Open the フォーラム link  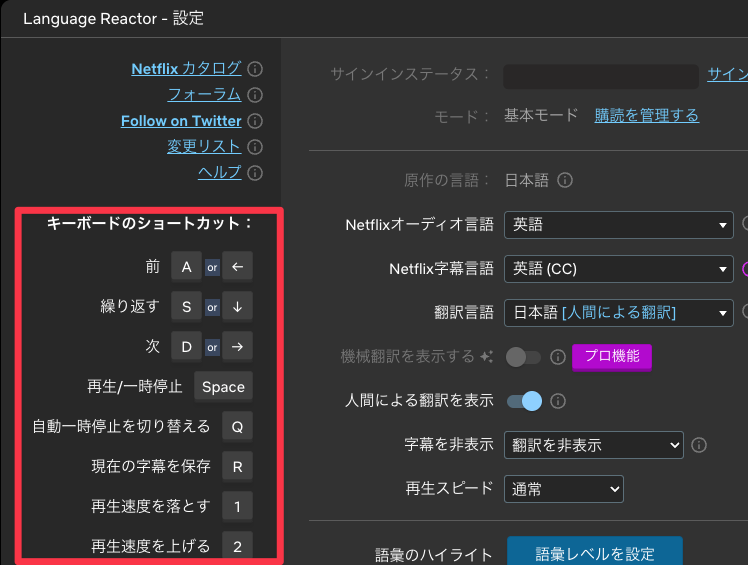point(204,94)
